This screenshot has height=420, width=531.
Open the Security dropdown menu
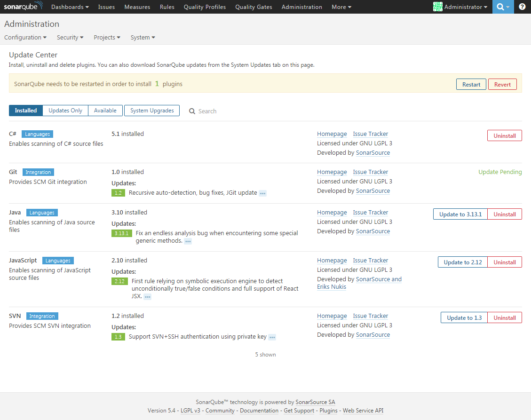point(70,38)
